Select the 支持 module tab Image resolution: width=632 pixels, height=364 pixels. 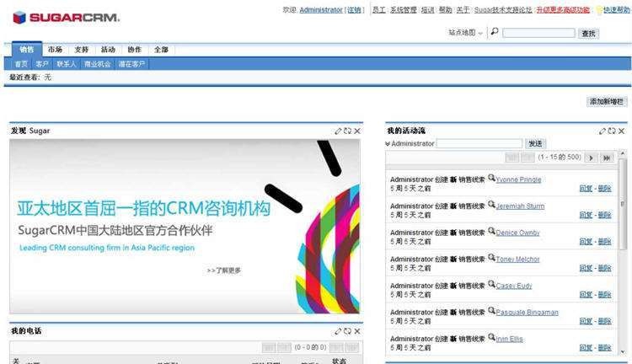pyautogui.click(x=82, y=50)
